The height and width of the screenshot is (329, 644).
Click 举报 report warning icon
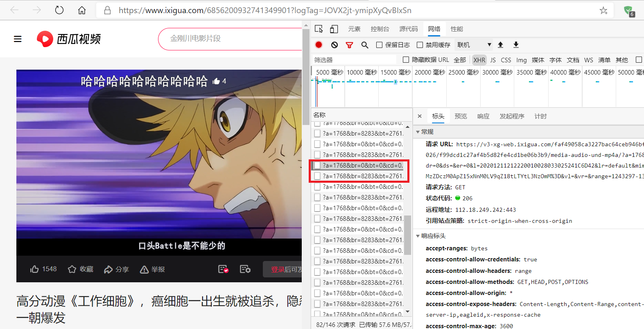click(152, 269)
